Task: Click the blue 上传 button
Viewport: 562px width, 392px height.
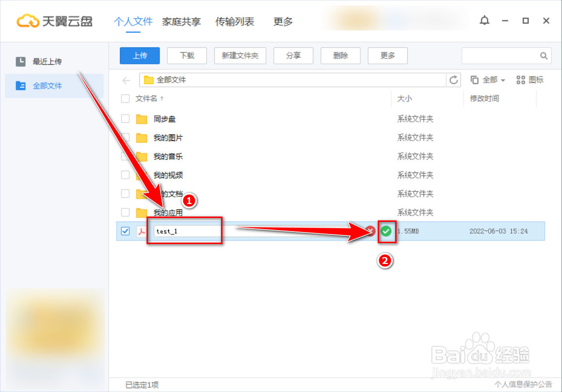Action: 140,56
